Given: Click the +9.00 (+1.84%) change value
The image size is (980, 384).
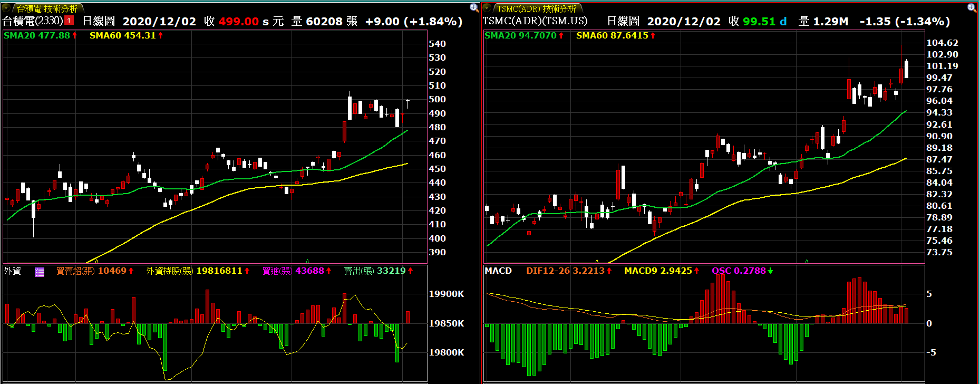Looking at the screenshot, I should pos(414,21).
